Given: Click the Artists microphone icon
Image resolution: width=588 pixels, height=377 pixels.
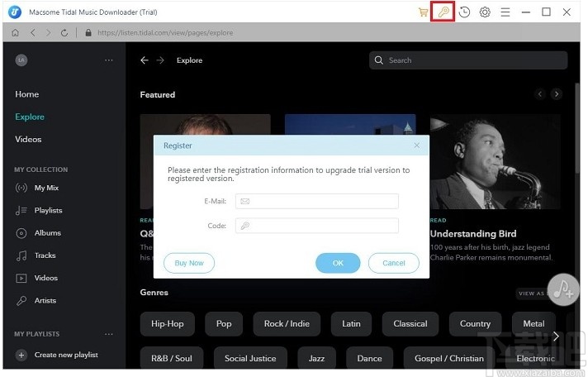Looking at the screenshot, I should click(x=21, y=301).
